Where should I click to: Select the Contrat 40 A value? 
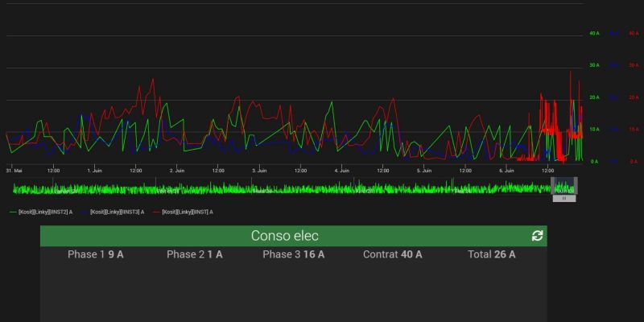[x=392, y=254]
